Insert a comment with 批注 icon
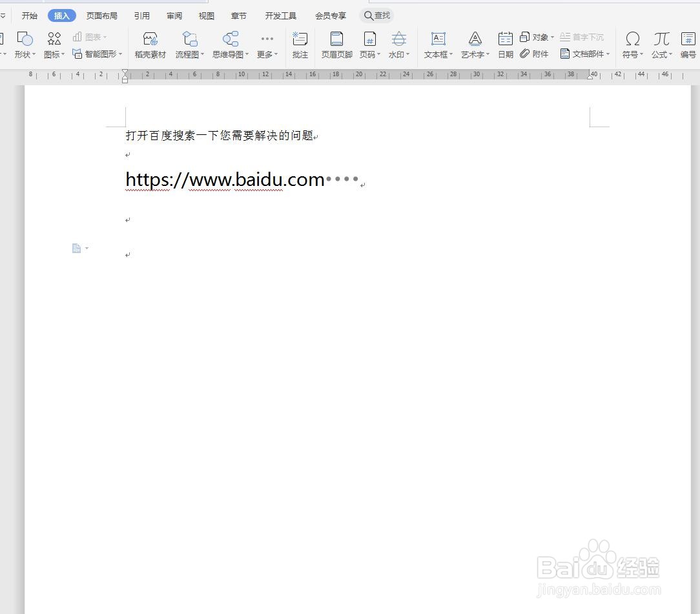Screen dimensions: 700x614 (x=300, y=44)
